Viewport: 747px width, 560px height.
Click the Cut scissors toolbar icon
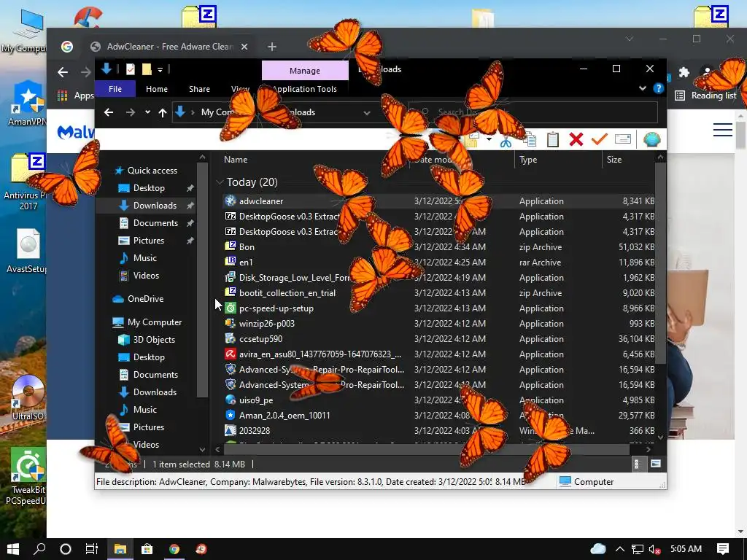(506, 141)
